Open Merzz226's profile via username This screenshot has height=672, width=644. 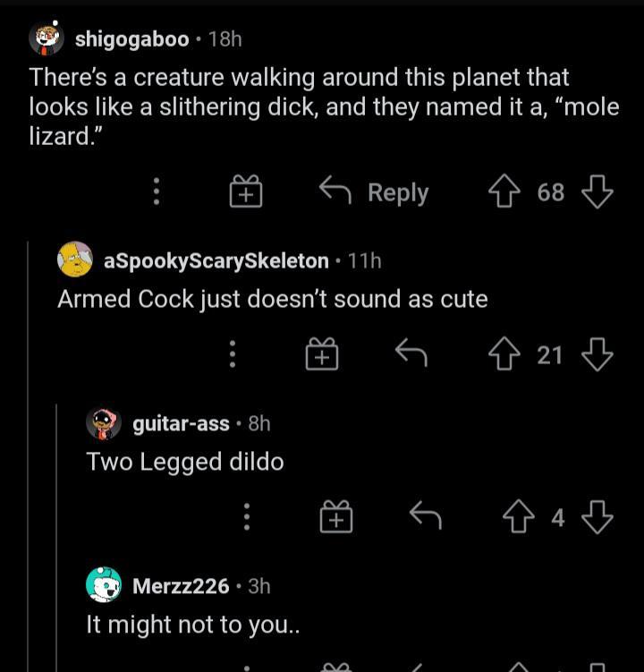tap(181, 585)
